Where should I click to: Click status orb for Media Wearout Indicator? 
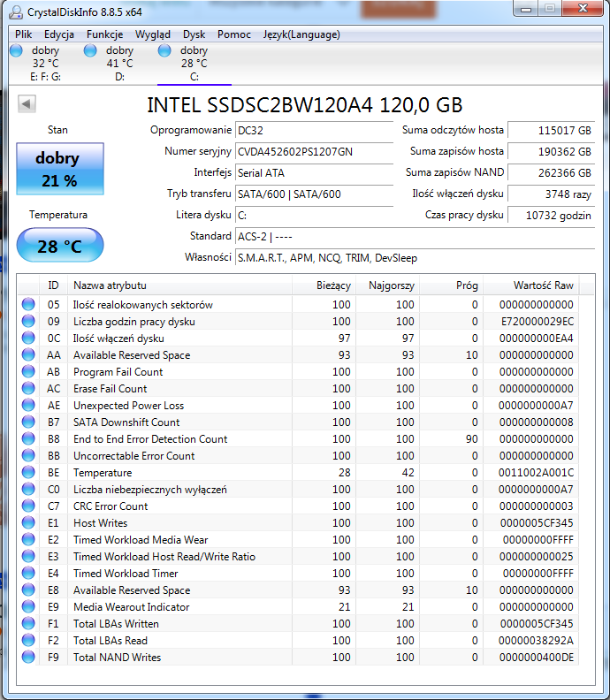(28, 606)
